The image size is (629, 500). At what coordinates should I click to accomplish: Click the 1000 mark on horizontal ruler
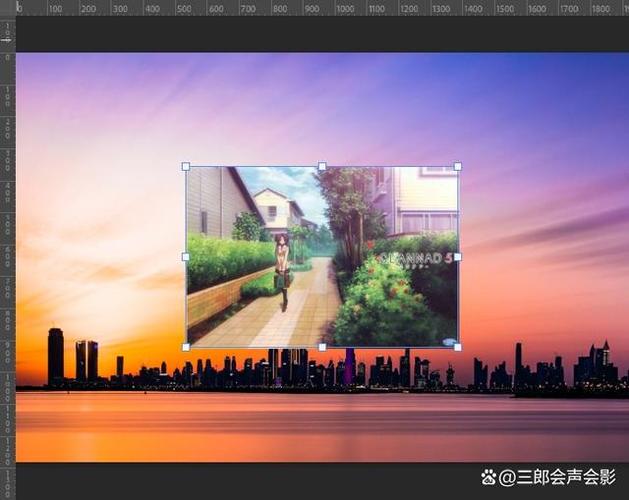(x=345, y=9)
